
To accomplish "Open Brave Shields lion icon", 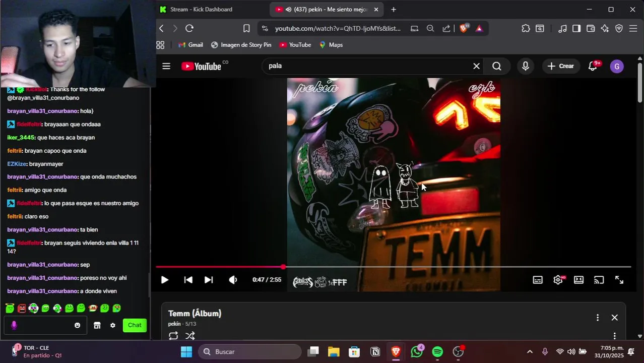I will [464, 28].
